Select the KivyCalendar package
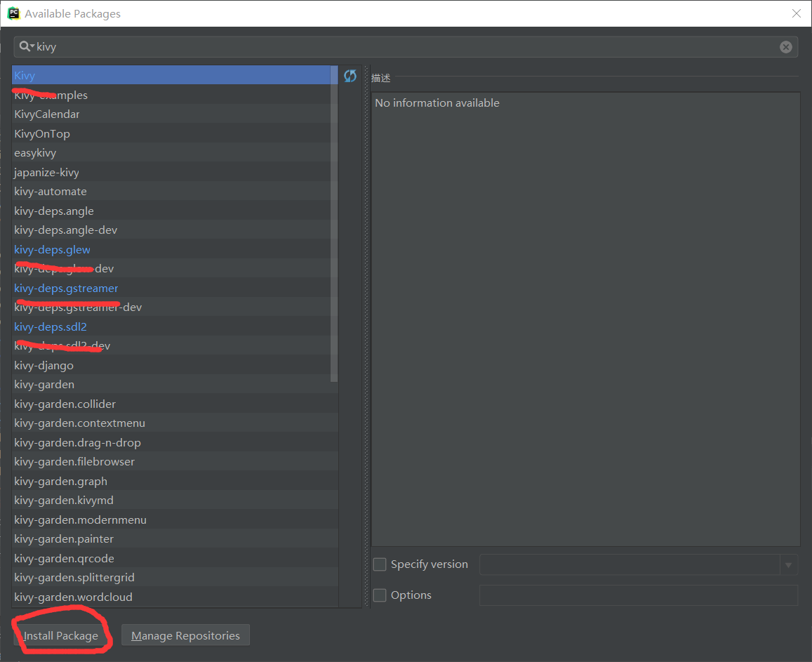 point(175,114)
